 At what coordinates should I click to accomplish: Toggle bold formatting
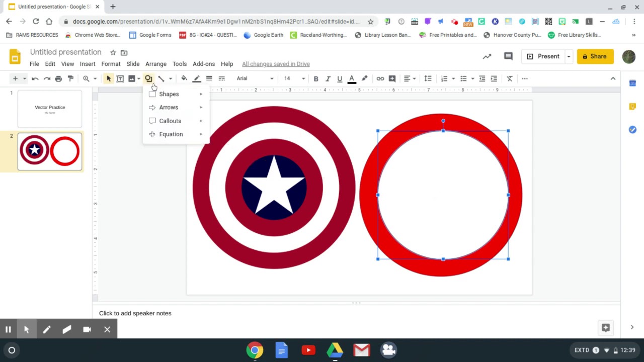click(x=316, y=78)
